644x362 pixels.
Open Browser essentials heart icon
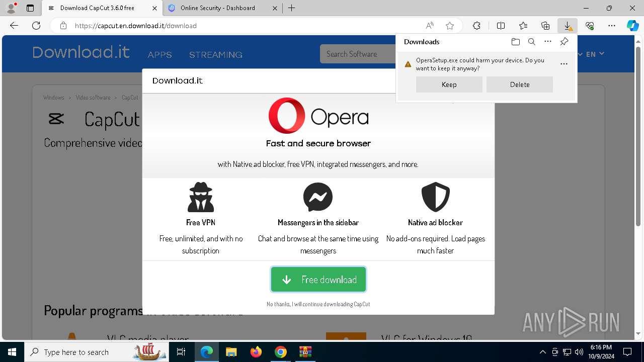(590, 26)
